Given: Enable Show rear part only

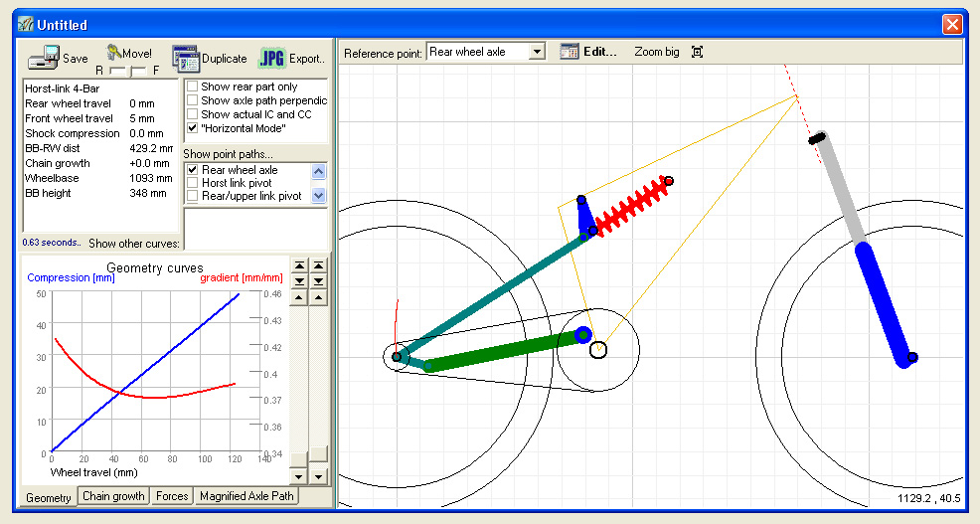Looking at the screenshot, I should pyautogui.click(x=192, y=87).
